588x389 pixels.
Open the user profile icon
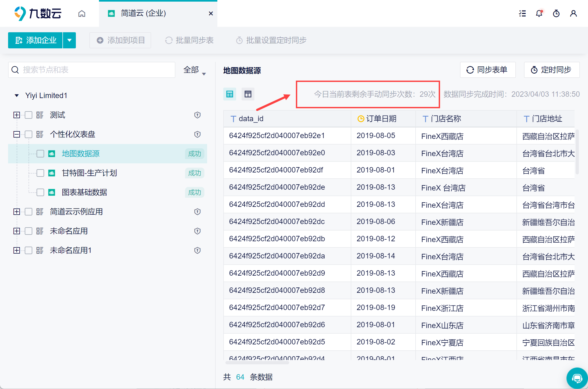click(x=573, y=13)
